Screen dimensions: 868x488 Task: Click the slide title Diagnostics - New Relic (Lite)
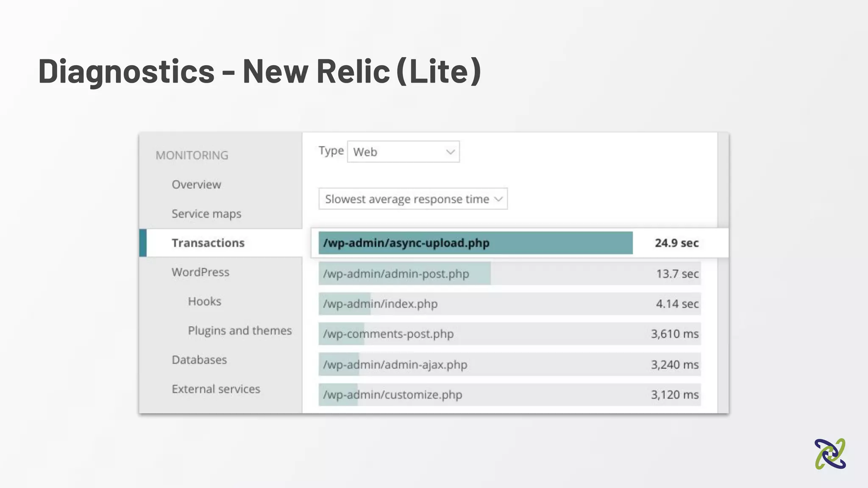point(260,71)
